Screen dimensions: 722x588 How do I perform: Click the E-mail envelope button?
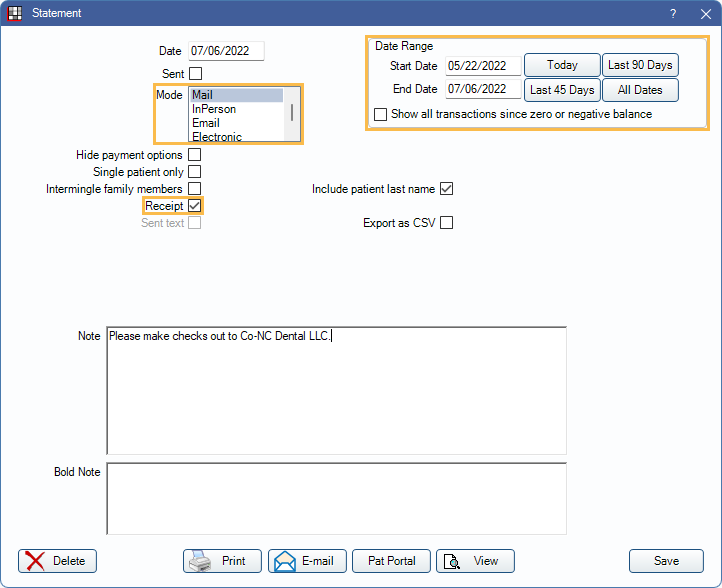[x=307, y=561]
